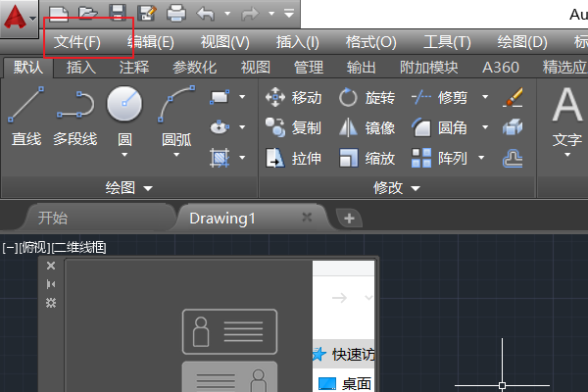This screenshot has width=588, height=392.
Task: Switch to the 输出 ribbon tab
Action: click(x=361, y=68)
